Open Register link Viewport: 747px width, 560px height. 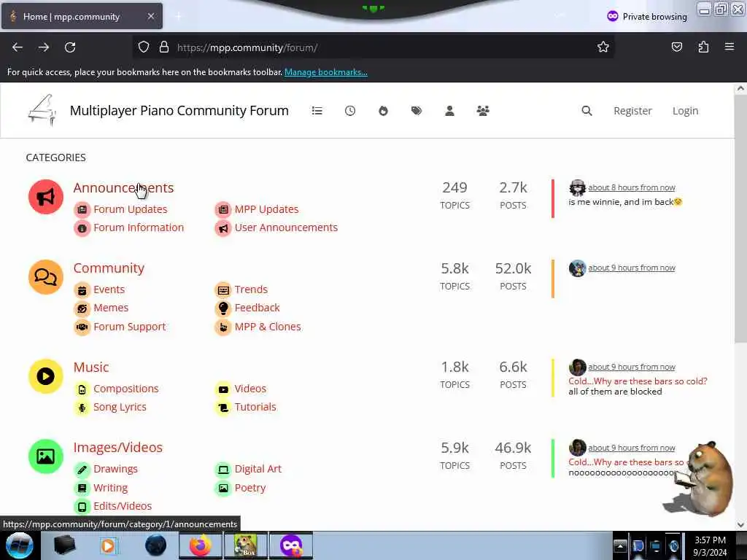(632, 111)
